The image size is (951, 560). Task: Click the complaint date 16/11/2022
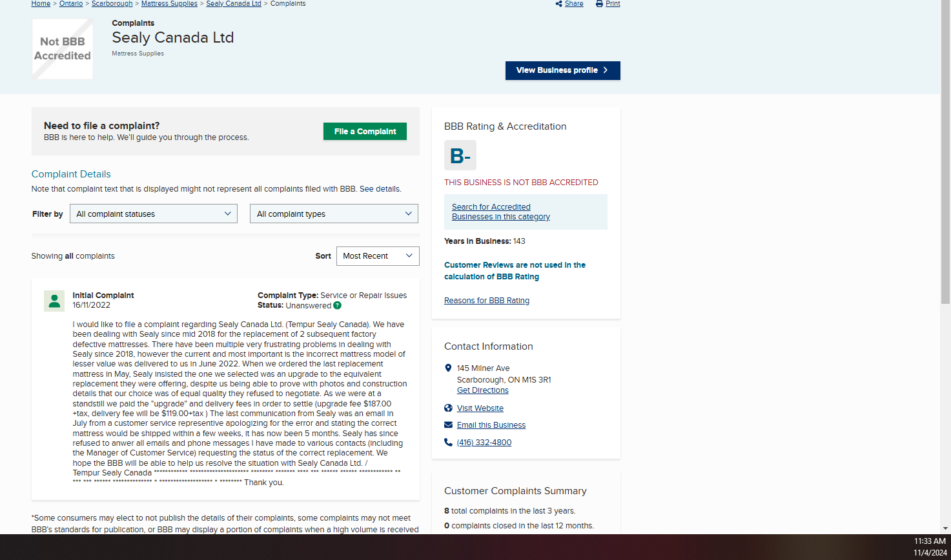pos(92,305)
